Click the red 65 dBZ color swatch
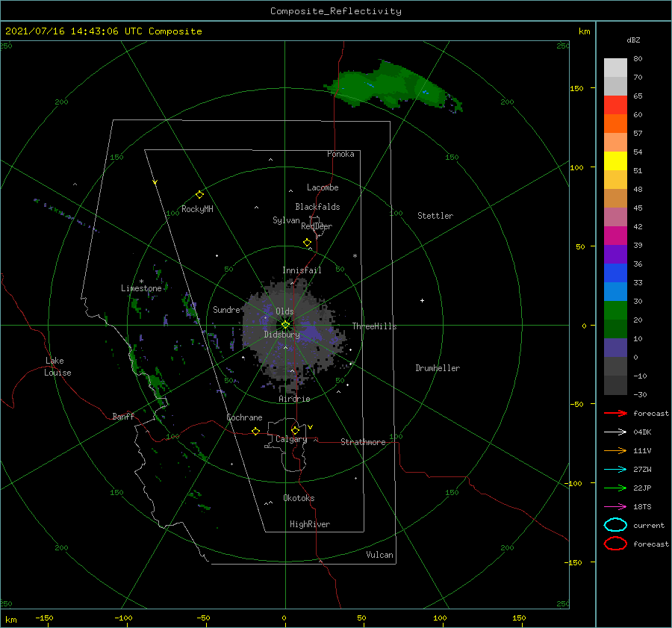This screenshot has width=672, height=628. point(615,105)
